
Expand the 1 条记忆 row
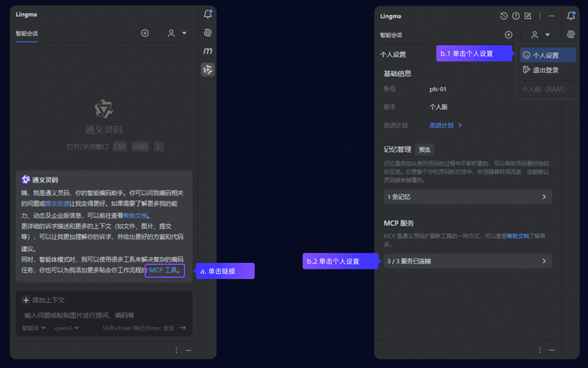tap(467, 196)
